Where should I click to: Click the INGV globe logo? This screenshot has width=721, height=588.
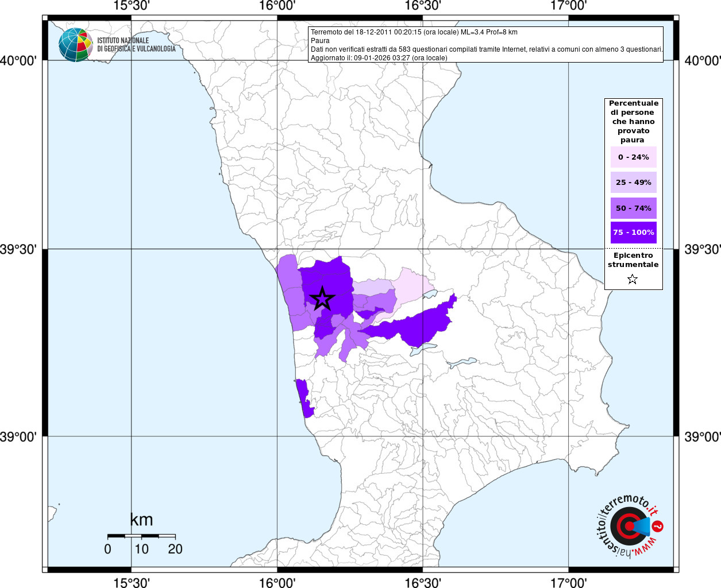tap(75, 45)
